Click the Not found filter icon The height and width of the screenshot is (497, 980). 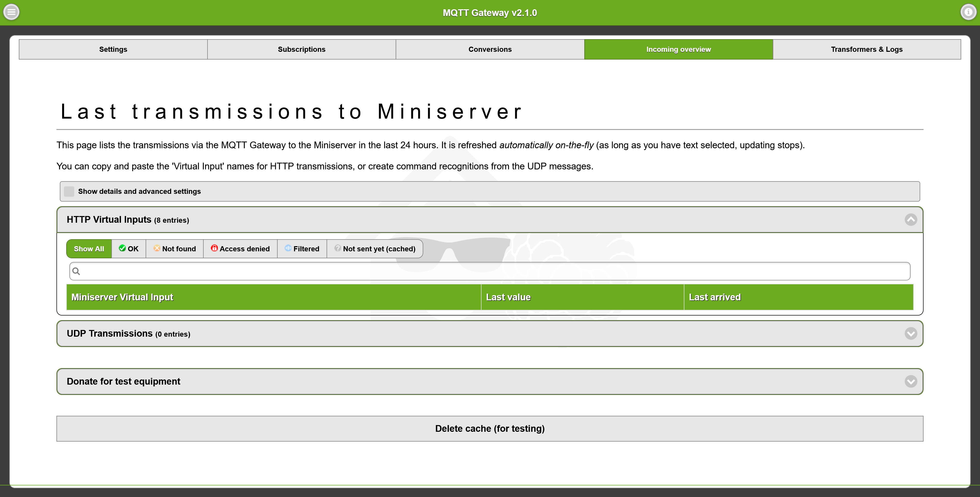coord(157,248)
